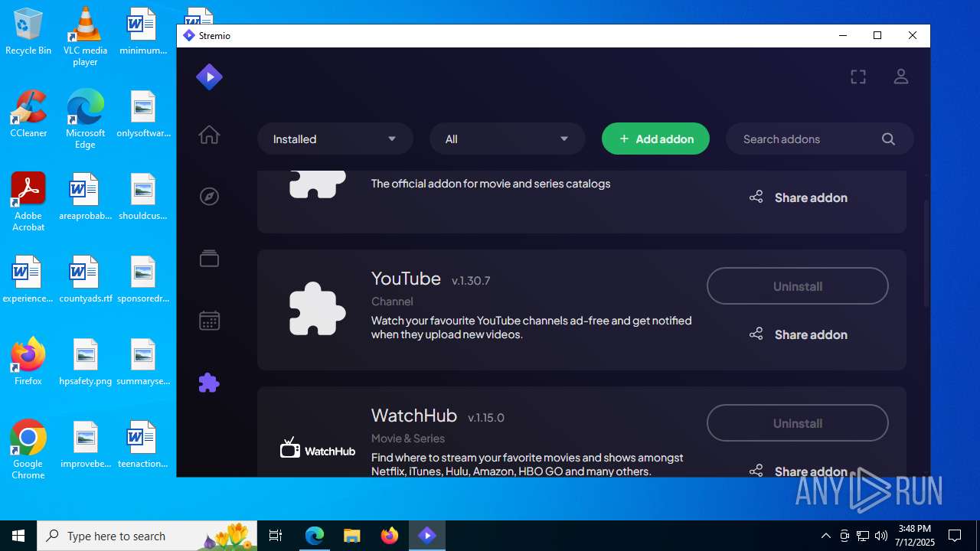
Task: Open the Windows Start menu
Action: pos(18,536)
